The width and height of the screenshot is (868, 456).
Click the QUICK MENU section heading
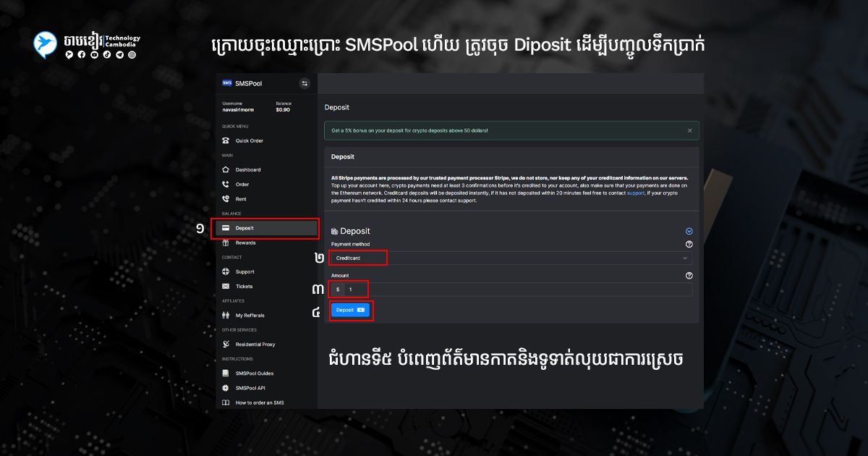[x=235, y=126]
